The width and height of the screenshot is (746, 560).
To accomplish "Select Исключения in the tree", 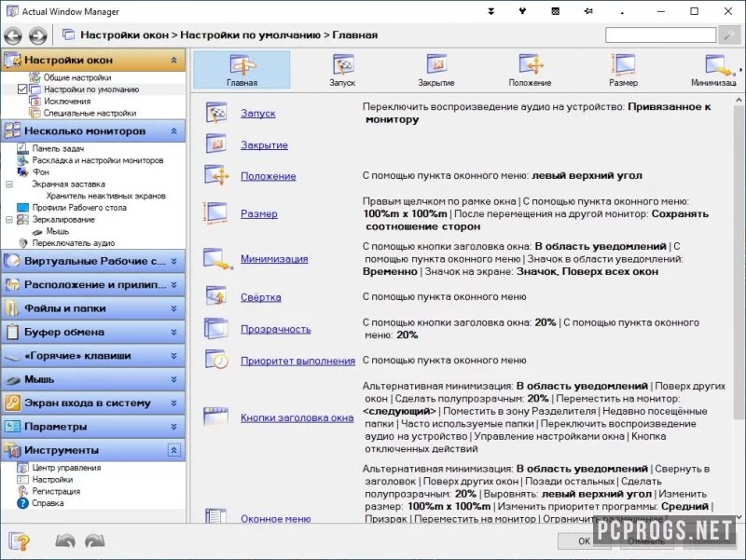I will point(67,102).
